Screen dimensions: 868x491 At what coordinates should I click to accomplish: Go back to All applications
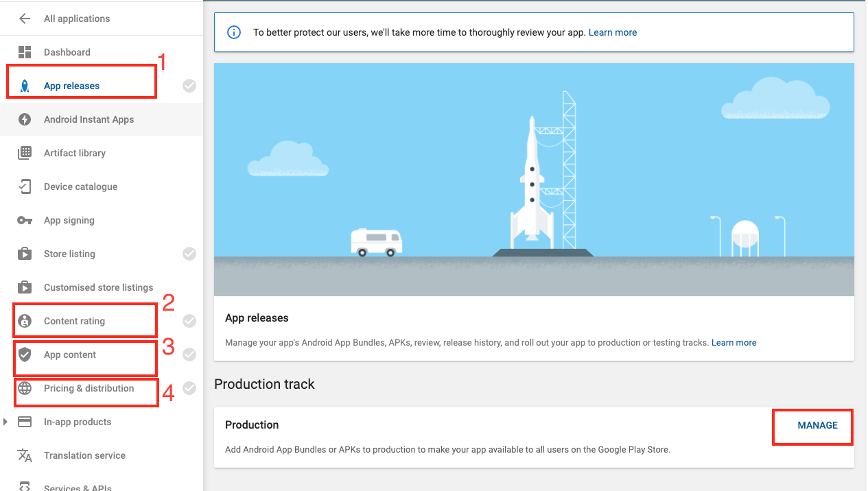tap(77, 19)
